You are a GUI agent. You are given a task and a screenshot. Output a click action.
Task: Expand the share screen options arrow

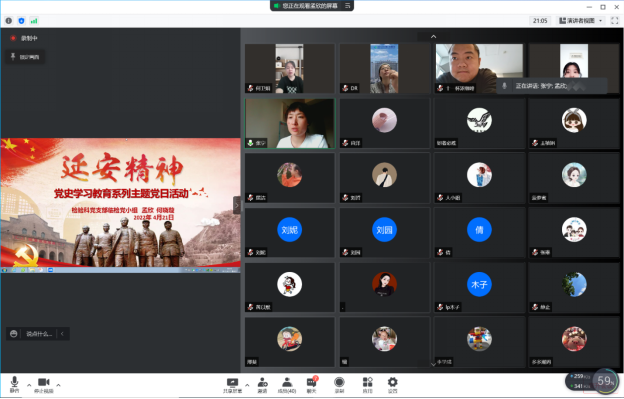coord(247,385)
